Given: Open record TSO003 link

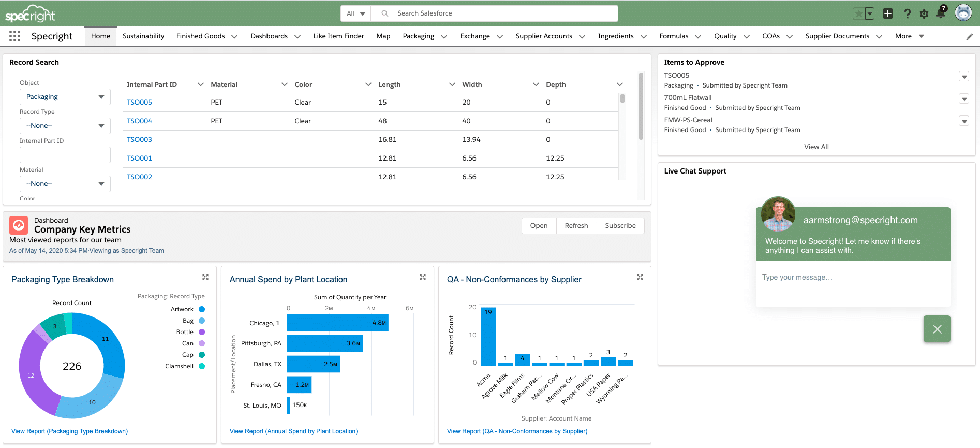Looking at the screenshot, I should (139, 140).
